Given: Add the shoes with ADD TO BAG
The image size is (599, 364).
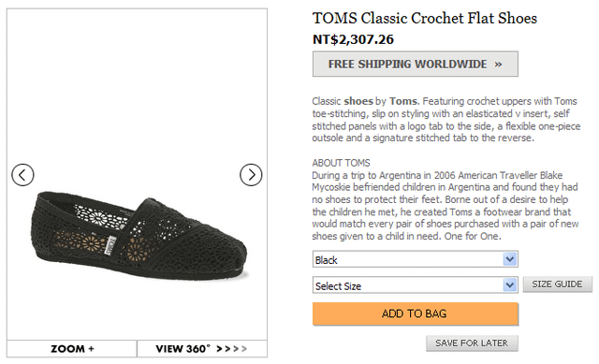Looking at the screenshot, I should (416, 314).
